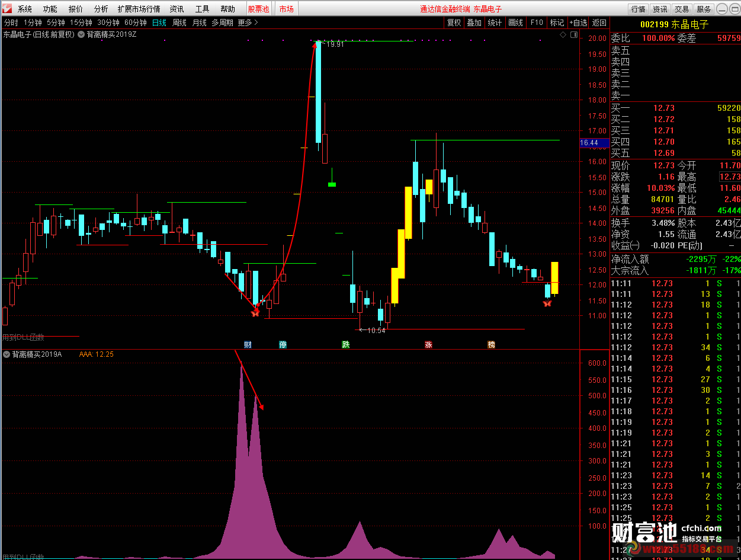Click the 返回 back button

[x=599, y=23]
